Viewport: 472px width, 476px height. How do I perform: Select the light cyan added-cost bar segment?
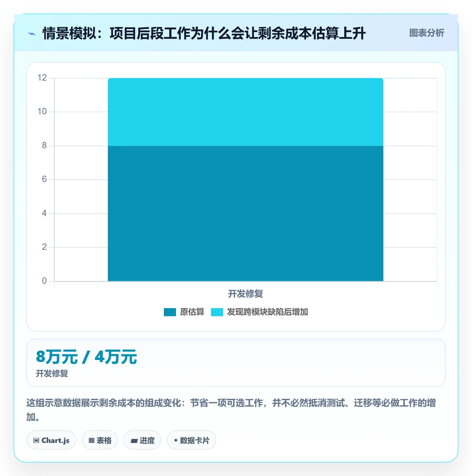click(245, 112)
